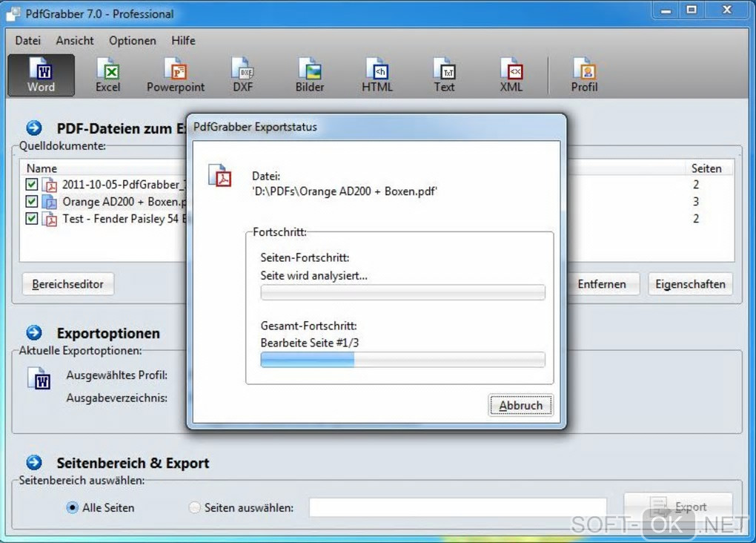Switch to Bilder image export
The width and height of the screenshot is (756, 543).
click(x=310, y=76)
